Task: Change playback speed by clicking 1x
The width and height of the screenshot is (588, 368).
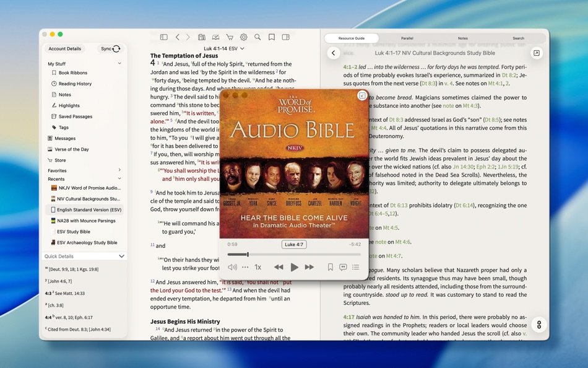Action: click(x=257, y=266)
